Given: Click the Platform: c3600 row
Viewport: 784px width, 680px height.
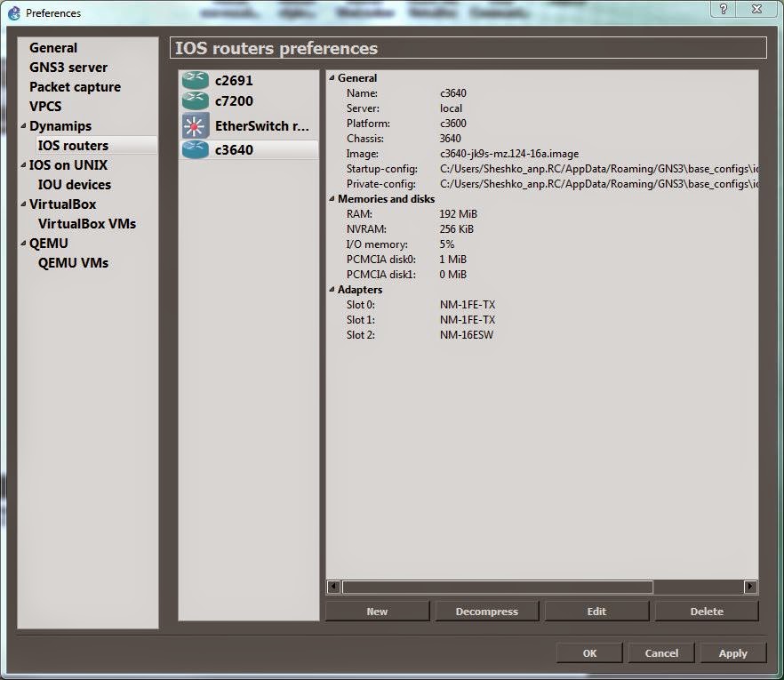Looking at the screenshot, I should click(542, 123).
